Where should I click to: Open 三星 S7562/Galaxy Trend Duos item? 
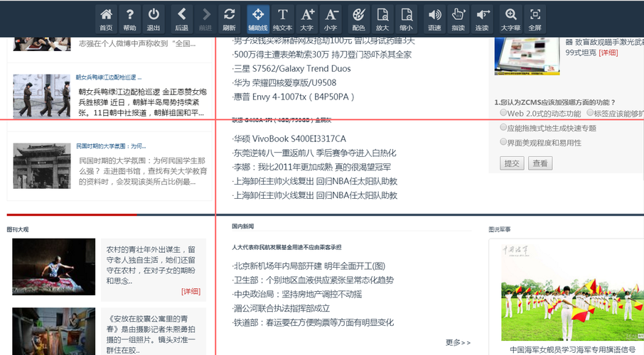click(292, 69)
